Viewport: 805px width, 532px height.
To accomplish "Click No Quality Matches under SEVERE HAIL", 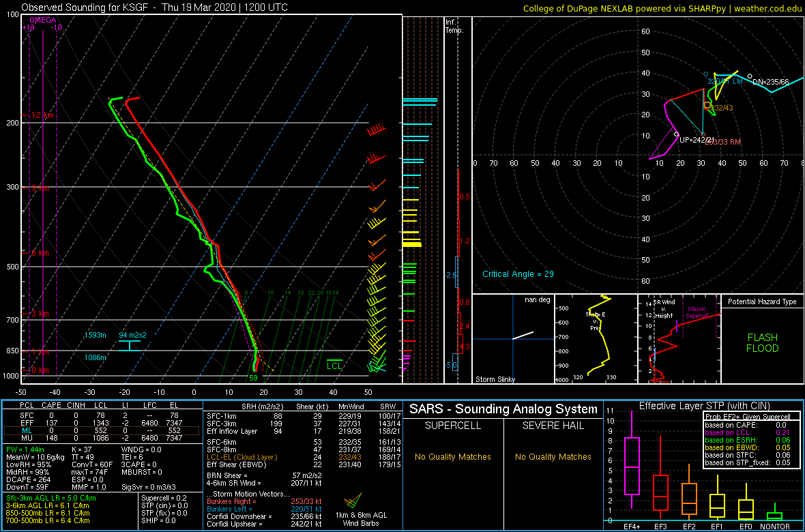I will 554,456.
